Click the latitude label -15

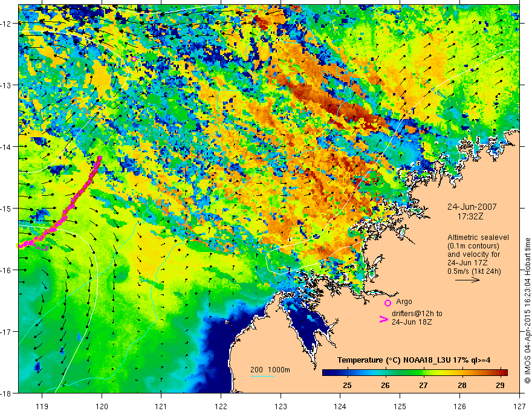click(x=6, y=208)
